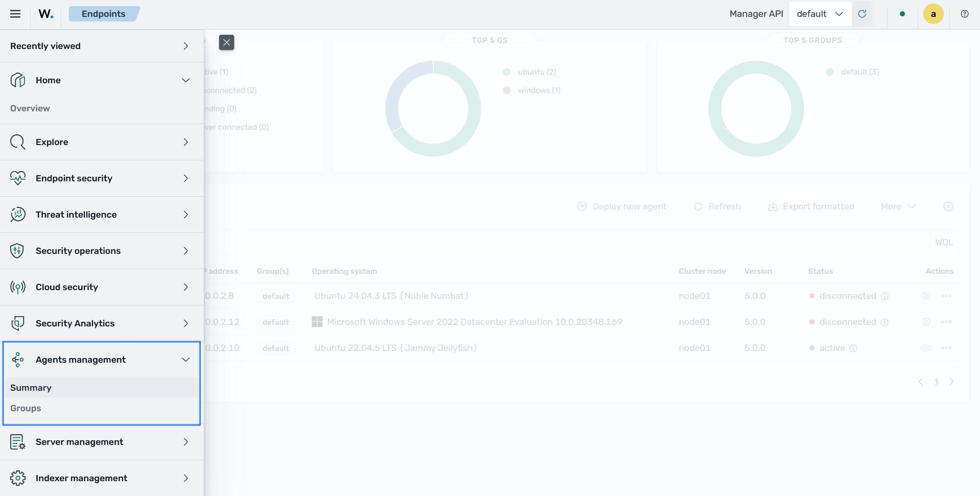The image size is (980, 496).
Task: Expand the Threat intelligence chevron
Action: (x=186, y=215)
